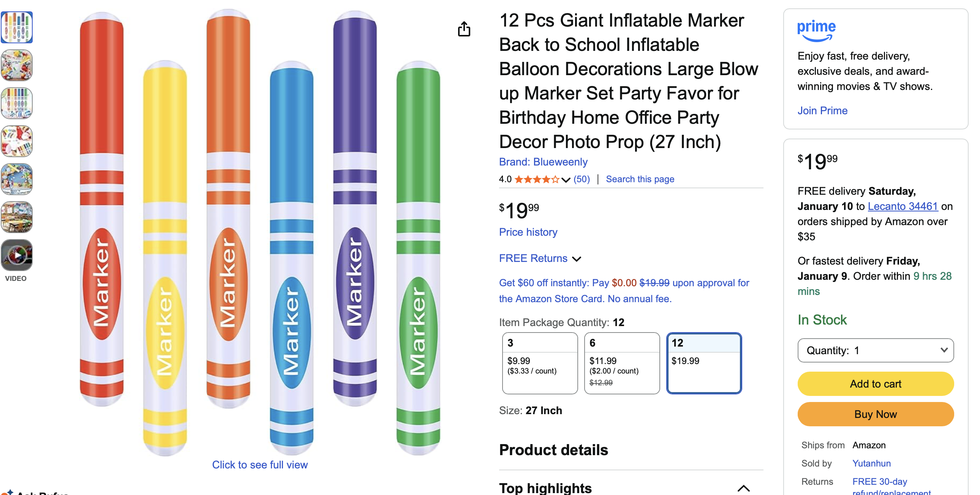Select the 12-count package option
Screen dimensions: 980x495
pos(704,363)
